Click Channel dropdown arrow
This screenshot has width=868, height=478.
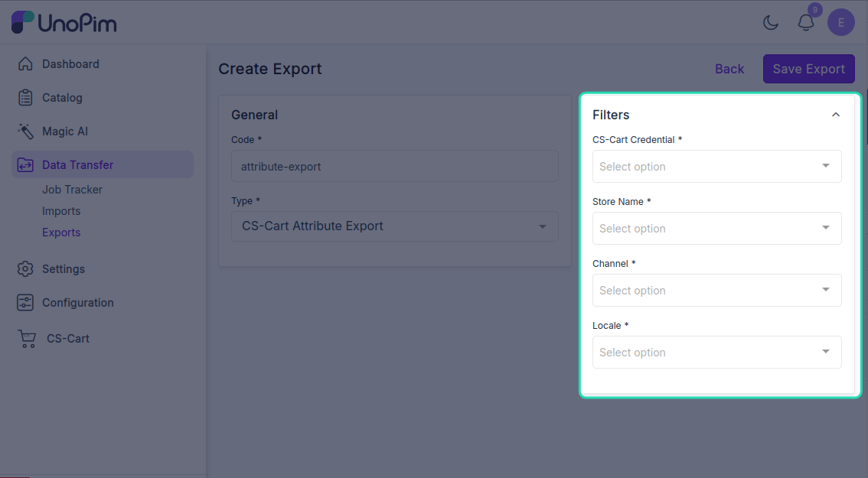(x=825, y=289)
